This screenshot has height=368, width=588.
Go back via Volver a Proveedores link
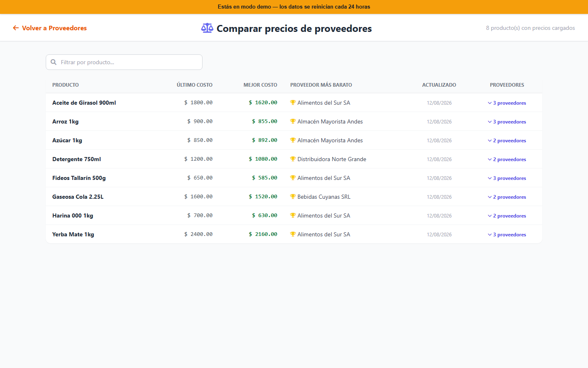click(x=50, y=28)
